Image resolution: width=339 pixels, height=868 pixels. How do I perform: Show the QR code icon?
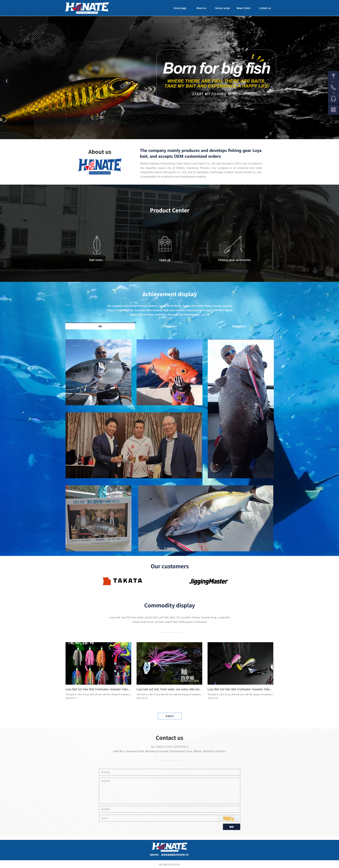tap(333, 110)
